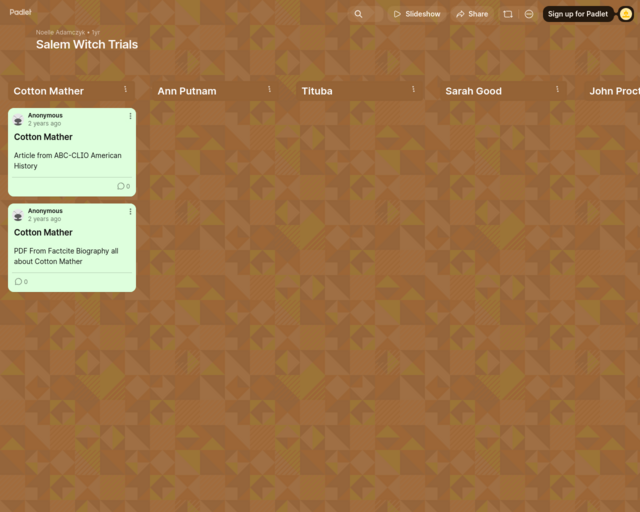Click the John Proctor section header
The height and width of the screenshot is (512, 640).
(614, 91)
